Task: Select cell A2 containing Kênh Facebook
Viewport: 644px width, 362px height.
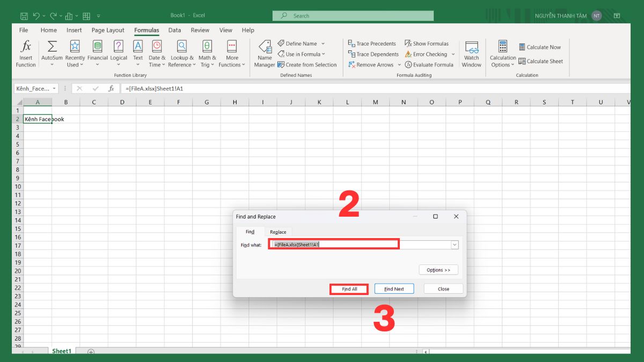Action: pyautogui.click(x=38, y=119)
